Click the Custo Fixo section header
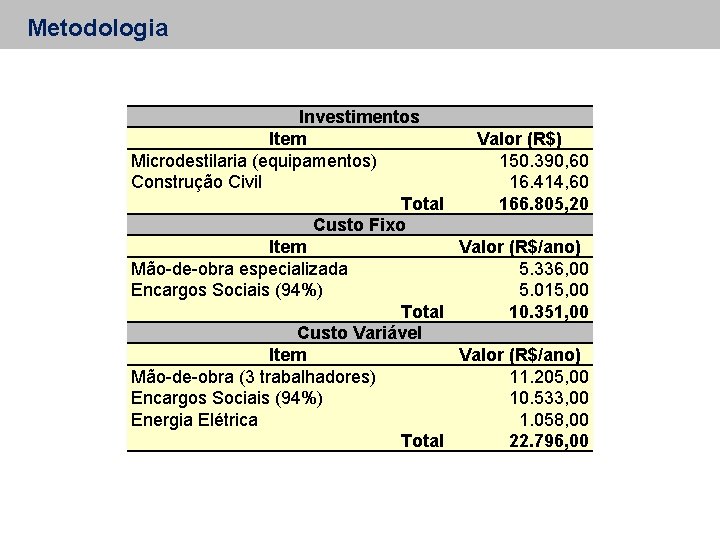Image resolution: width=720 pixels, height=540 pixels. point(359,225)
